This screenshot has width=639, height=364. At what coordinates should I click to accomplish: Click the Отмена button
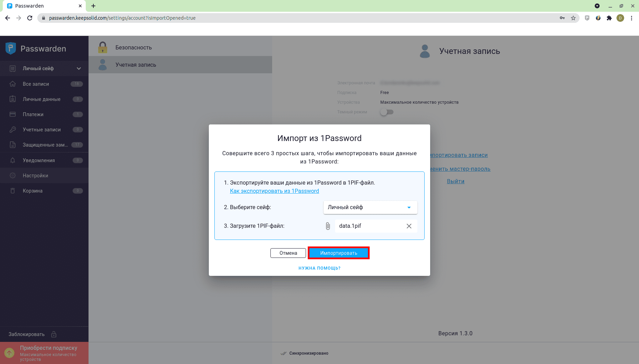[x=288, y=253]
